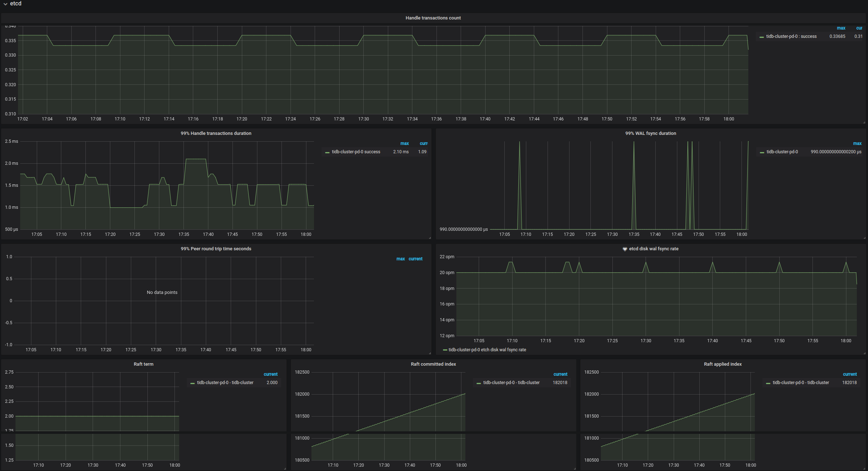Toggle visibility of tidb-cluster-pd-0 : success series
The height and width of the screenshot is (471, 868).
coord(792,36)
